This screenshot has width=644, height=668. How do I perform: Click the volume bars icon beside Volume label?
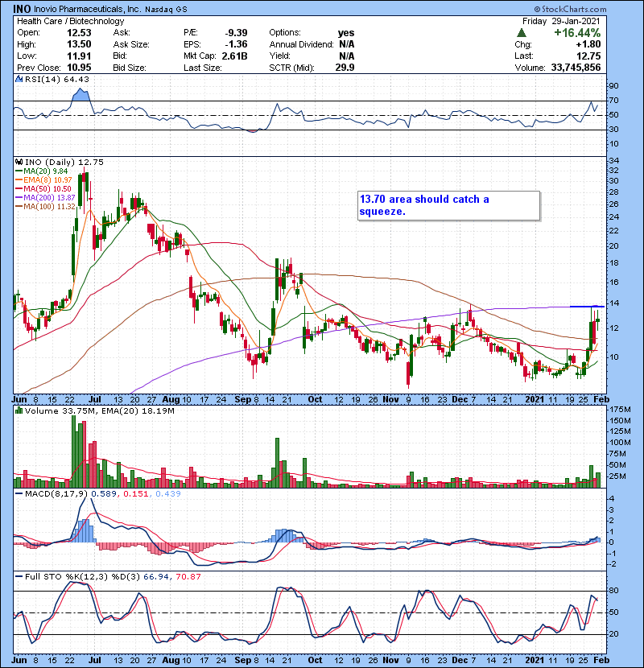(x=19, y=410)
